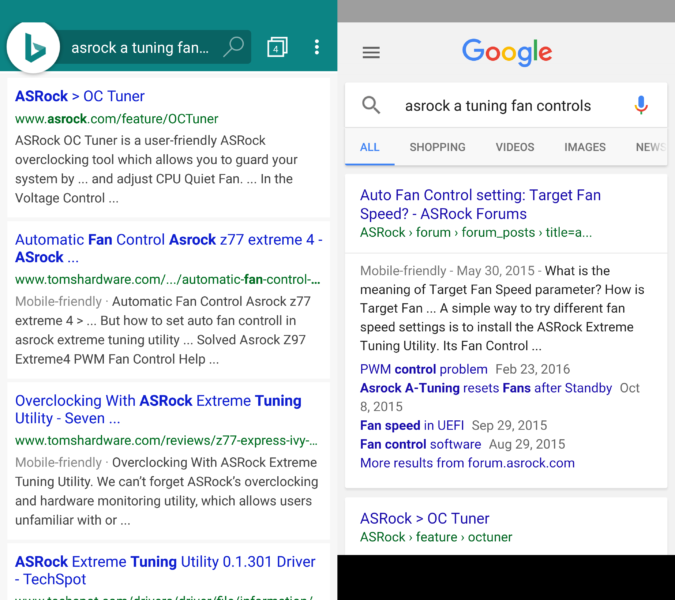Open Asrock A-Tuning resets Fans sublink

coord(486,388)
